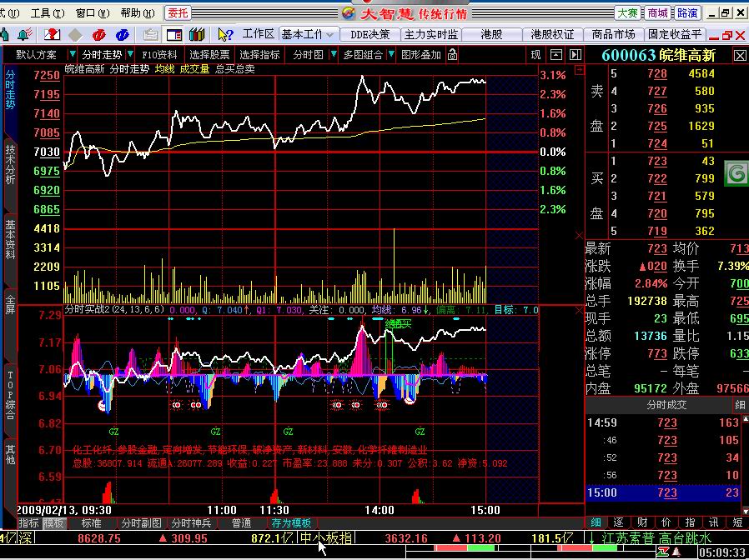Click the arrow question mark help icon
Screen dimensions: 749x560
(225, 34)
